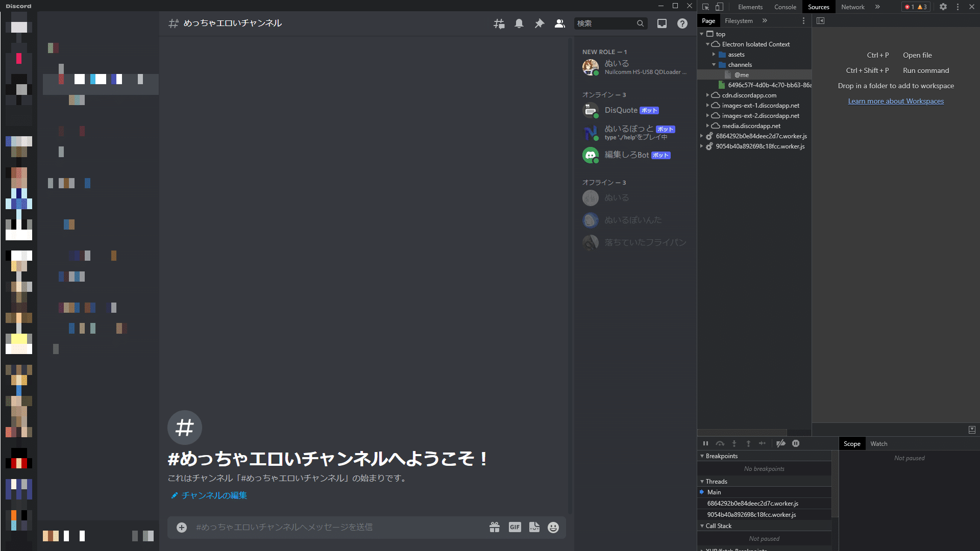
Task: Expand cdn.discordapp.com node
Action: tap(708, 95)
